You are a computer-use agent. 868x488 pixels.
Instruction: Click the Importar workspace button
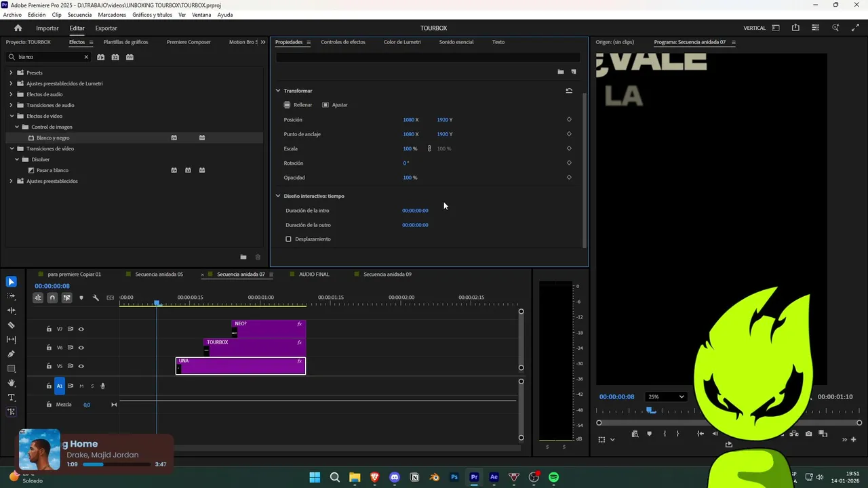(47, 28)
